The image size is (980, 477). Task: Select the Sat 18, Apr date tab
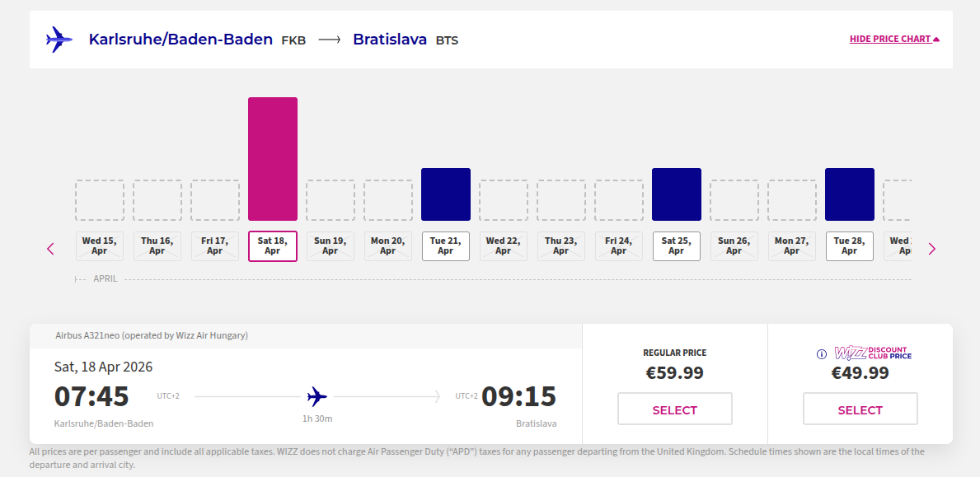click(273, 246)
